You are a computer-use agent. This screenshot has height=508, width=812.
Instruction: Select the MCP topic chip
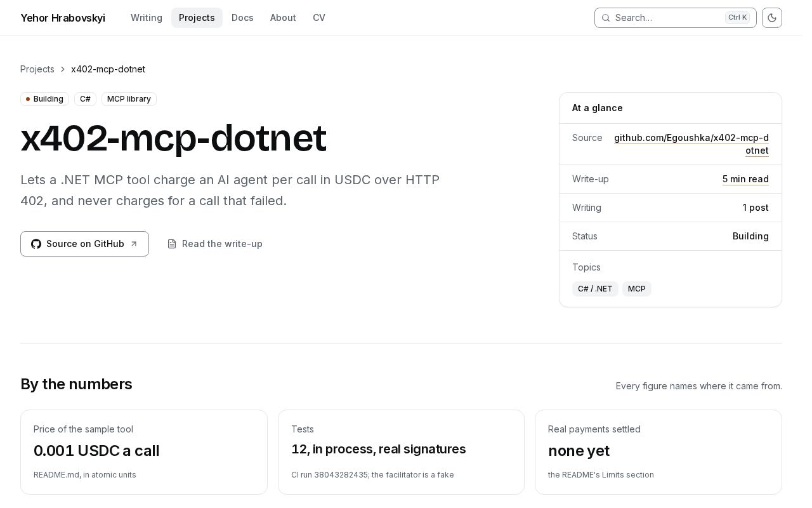point(637,289)
